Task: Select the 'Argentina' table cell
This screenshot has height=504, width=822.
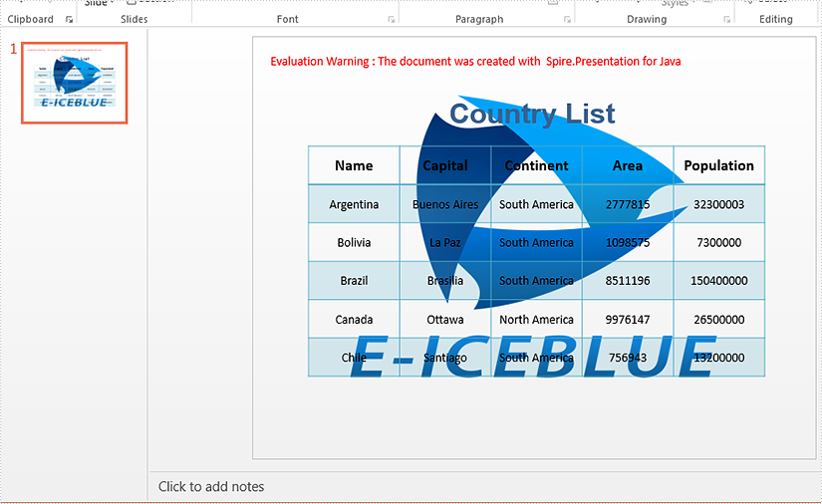Action: [354, 204]
